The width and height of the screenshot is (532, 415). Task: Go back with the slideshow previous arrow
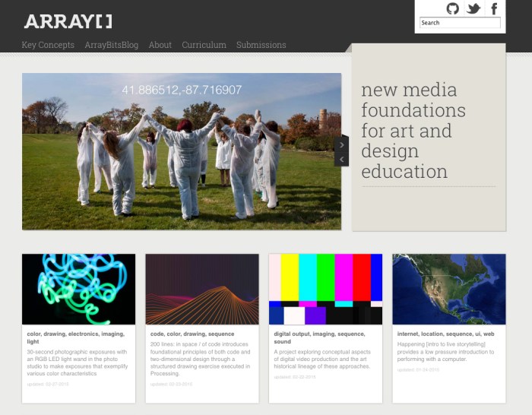click(342, 159)
